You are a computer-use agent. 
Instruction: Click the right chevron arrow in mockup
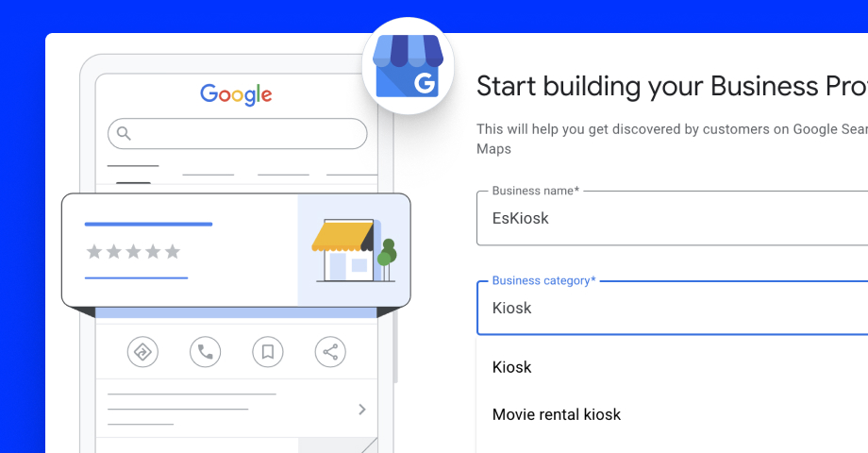pos(362,410)
